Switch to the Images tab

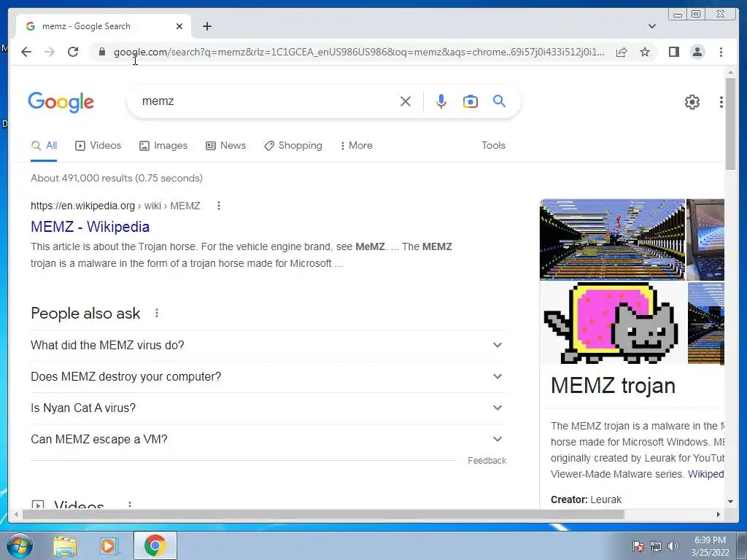coord(163,146)
